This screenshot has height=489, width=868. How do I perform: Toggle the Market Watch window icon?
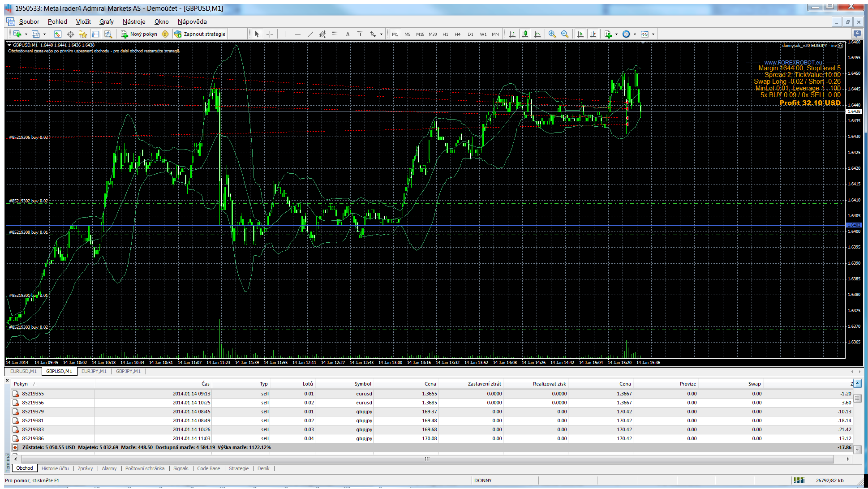coord(58,34)
